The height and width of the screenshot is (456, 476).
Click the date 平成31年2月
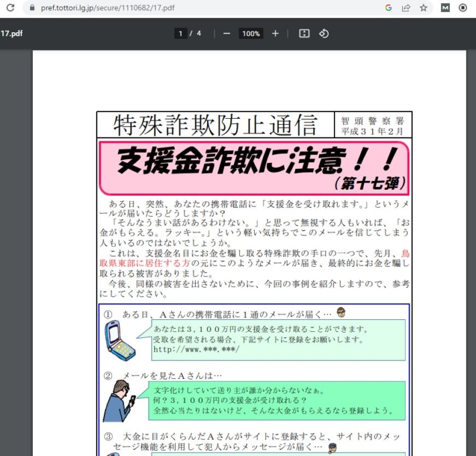pyautogui.click(x=372, y=131)
